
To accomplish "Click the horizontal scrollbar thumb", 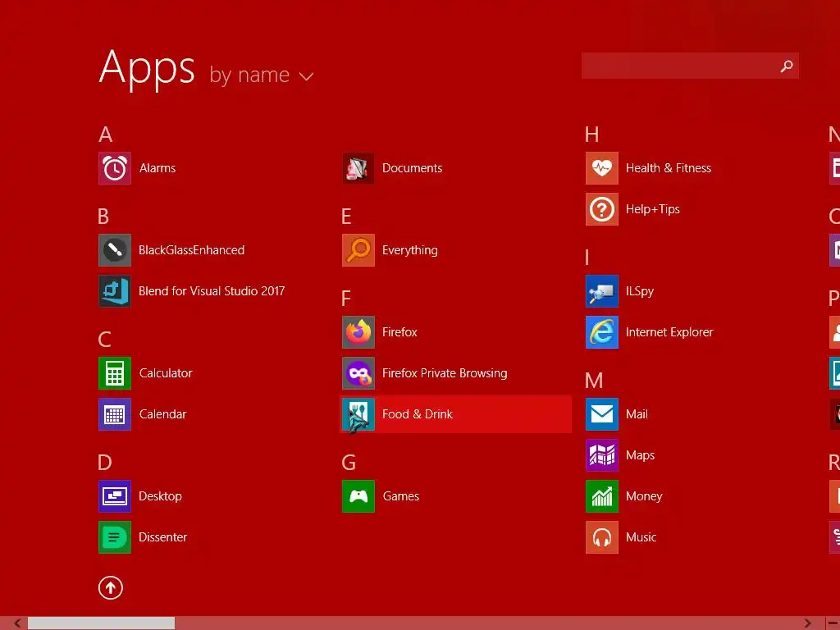I will (x=101, y=623).
